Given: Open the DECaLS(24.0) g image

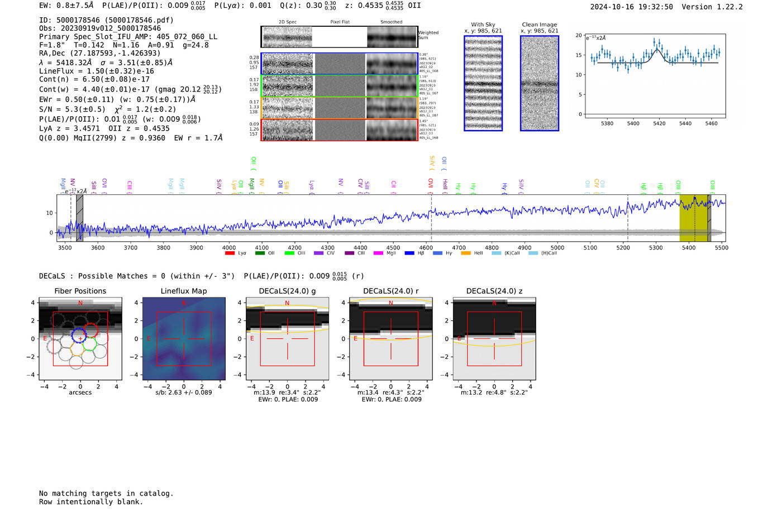Looking at the screenshot, I should (287, 339).
